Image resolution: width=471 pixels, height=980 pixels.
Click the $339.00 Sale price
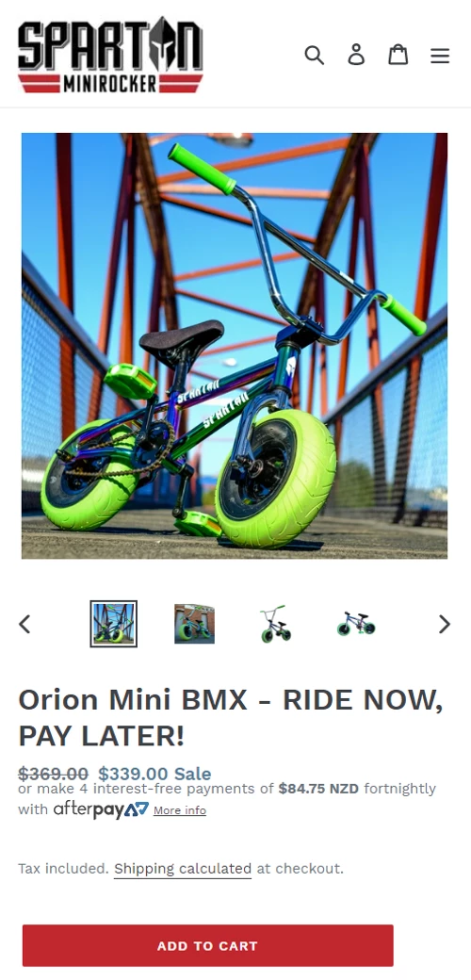[x=154, y=774]
